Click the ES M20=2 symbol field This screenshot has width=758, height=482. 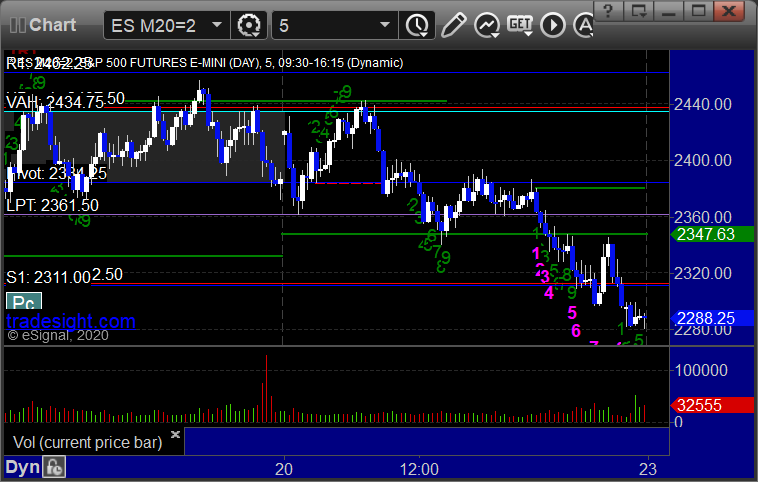[x=166, y=25]
